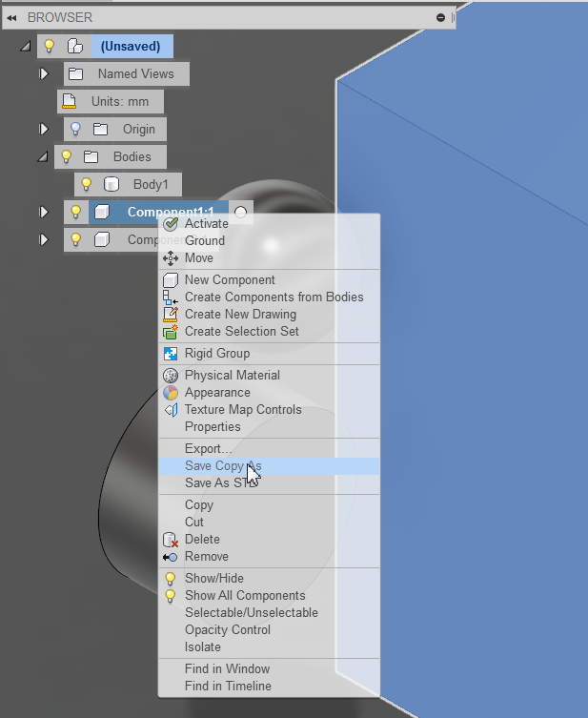Click the Move arrows icon

171,258
